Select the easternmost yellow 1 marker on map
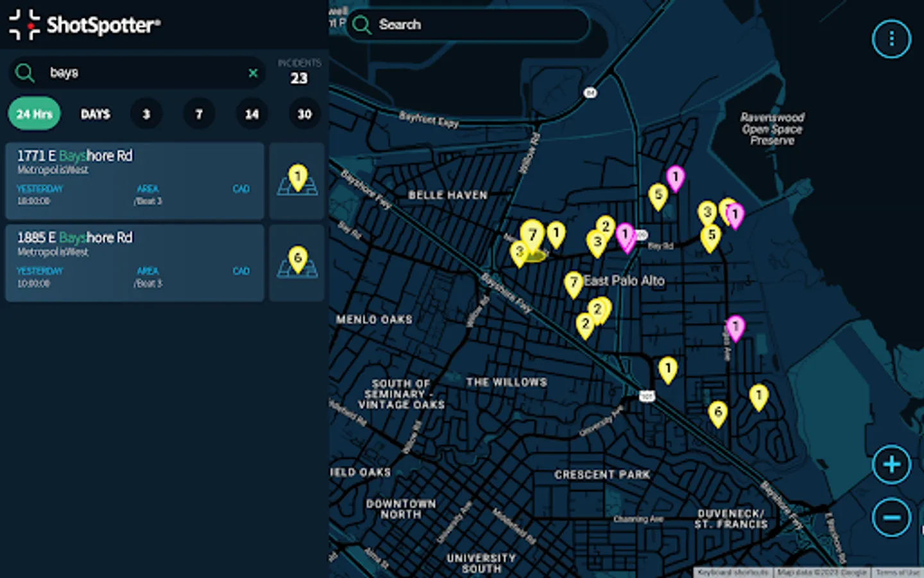This screenshot has height=578, width=924. click(758, 398)
